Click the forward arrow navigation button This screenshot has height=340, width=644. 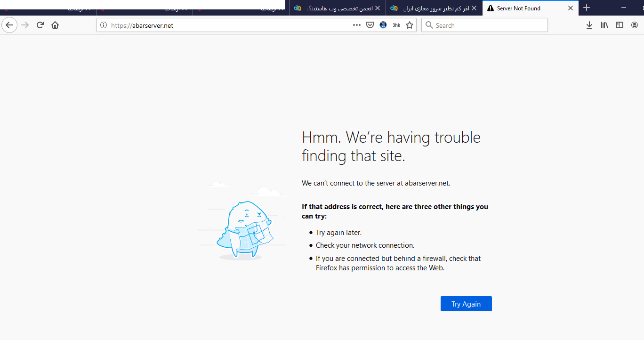(25, 25)
